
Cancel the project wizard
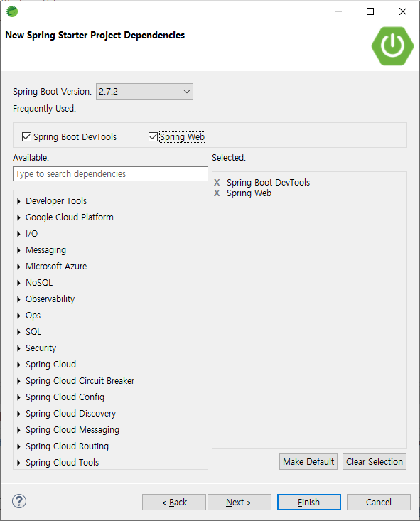point(379,502)
